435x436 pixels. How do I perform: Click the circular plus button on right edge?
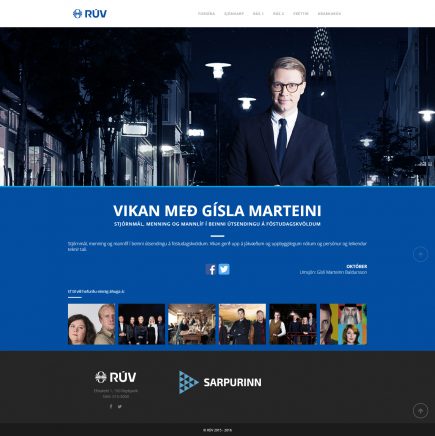tap(420, 254)
